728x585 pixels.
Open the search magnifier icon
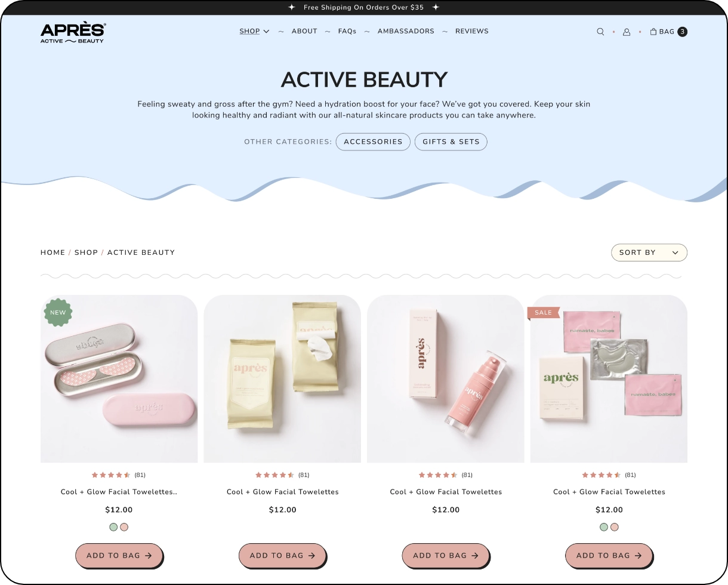pyautogui.click(x=600, y=32)
